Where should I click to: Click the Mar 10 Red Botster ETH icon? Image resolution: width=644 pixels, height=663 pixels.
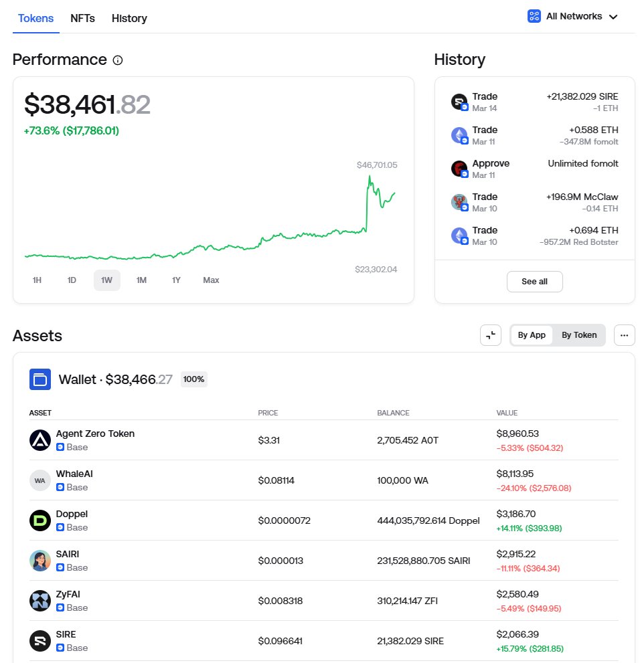pos(459,235)
